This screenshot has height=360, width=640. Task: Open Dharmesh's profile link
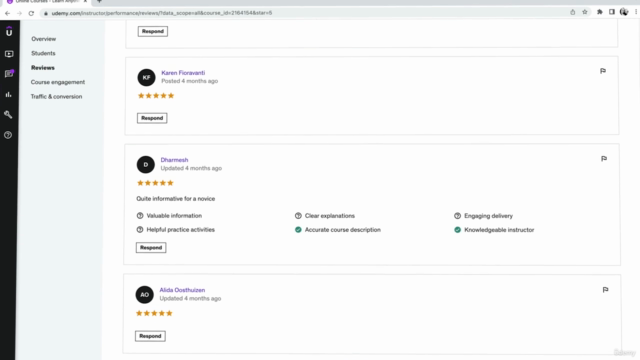click(x=174, y=160)
